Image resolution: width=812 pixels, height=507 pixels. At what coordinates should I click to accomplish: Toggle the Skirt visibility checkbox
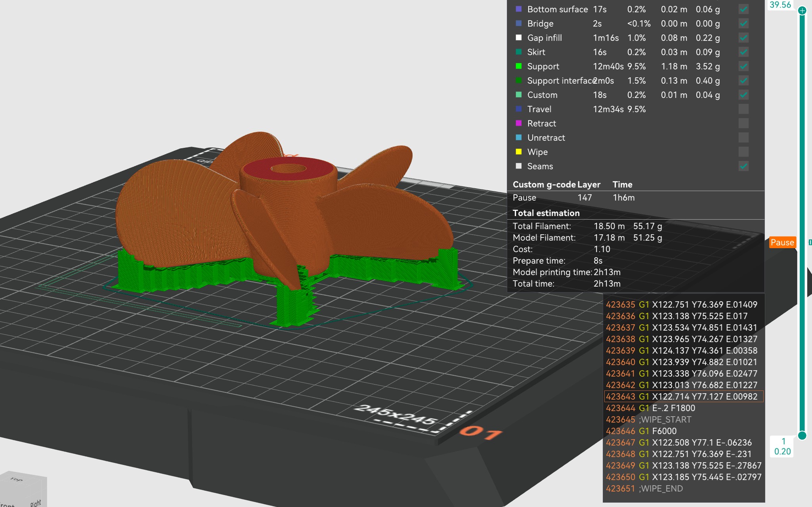pyautogui.click(x=743, y=52)
